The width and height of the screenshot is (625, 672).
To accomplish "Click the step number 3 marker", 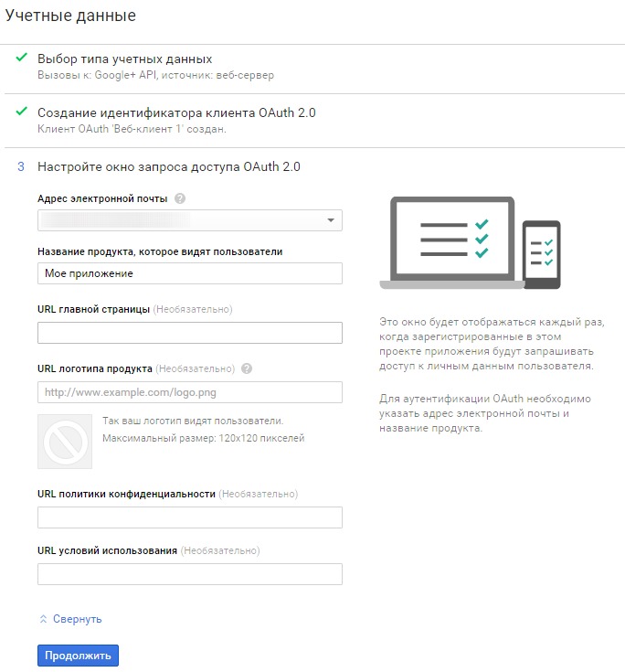I will pyautogui.click(x=20, y=167).
